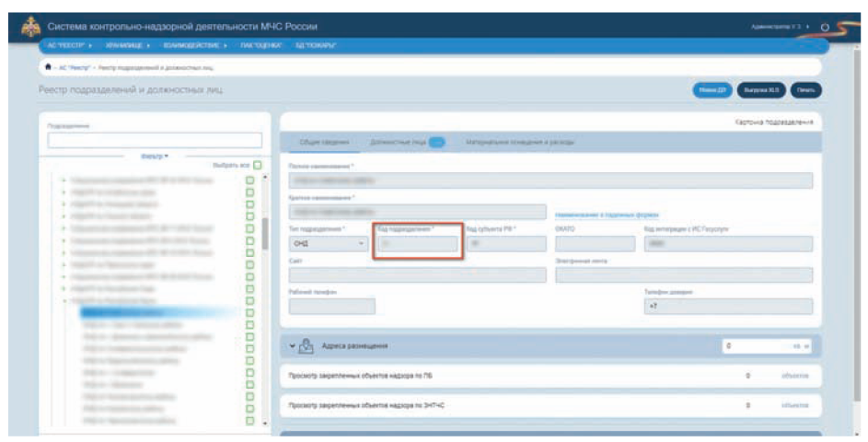Click the 'Код субъекта РФ' field
The image size is (868, 442).
[x=506, y=244]
